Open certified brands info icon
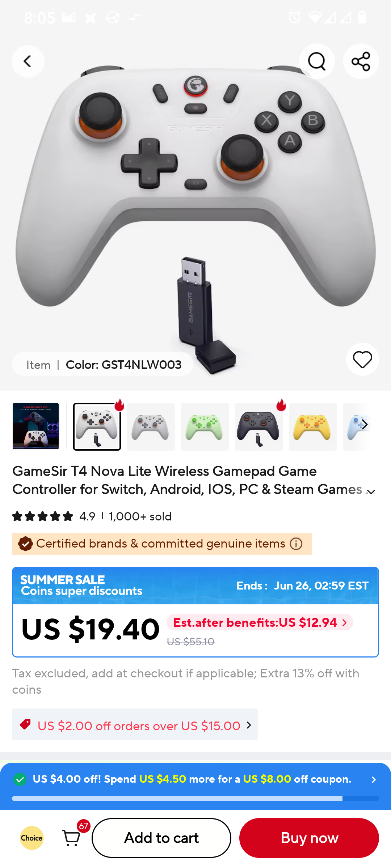Image resolution: width=391 pixels, height=868 pixels. click(296, 544)
